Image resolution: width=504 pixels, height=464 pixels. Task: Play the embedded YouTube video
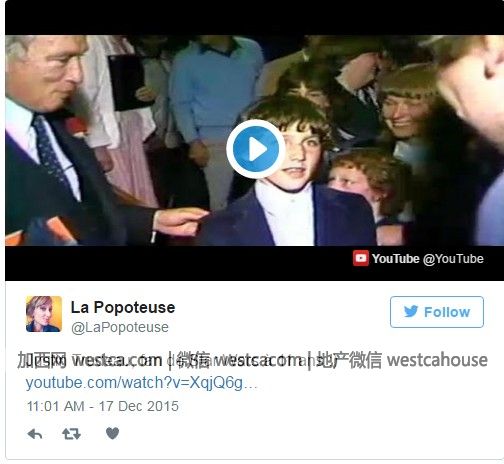click(x=256, y=149)
